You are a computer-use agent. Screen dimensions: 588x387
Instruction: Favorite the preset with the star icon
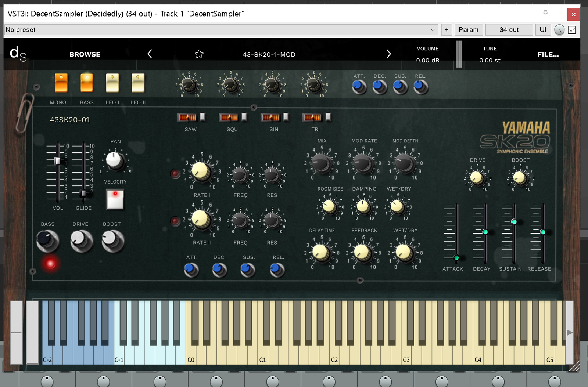(x=199, y=54)
